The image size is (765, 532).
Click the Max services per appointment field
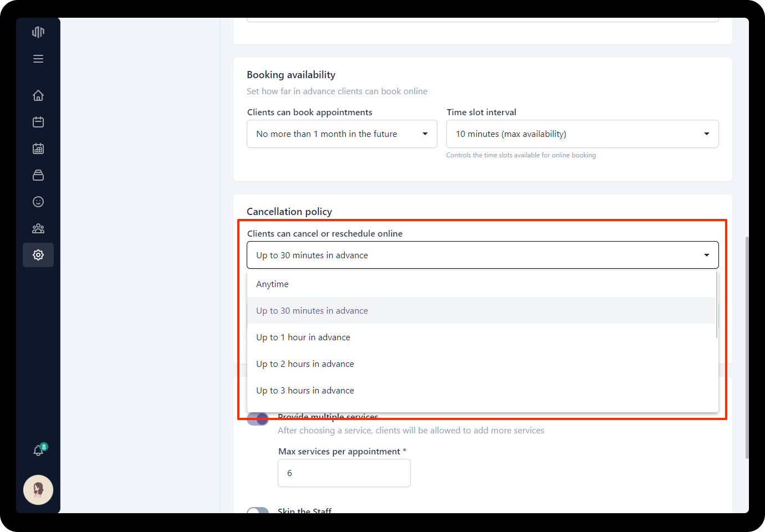[x=344, y=473]
